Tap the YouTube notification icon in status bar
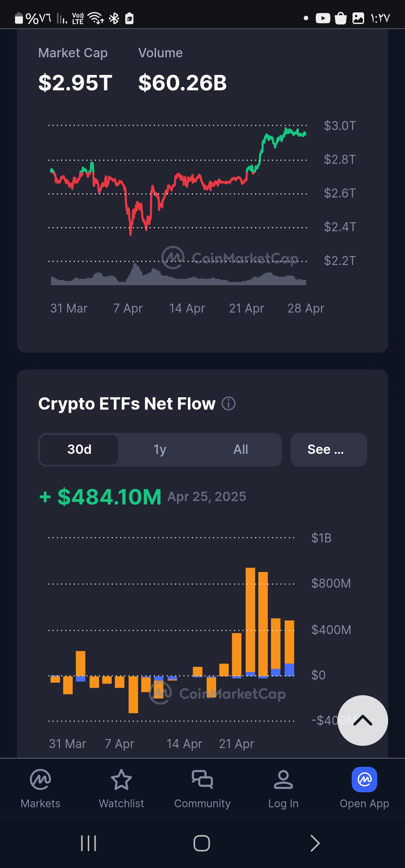Image resolution: width=405 pixels, height=868 pixels. (x=323, y=18)
